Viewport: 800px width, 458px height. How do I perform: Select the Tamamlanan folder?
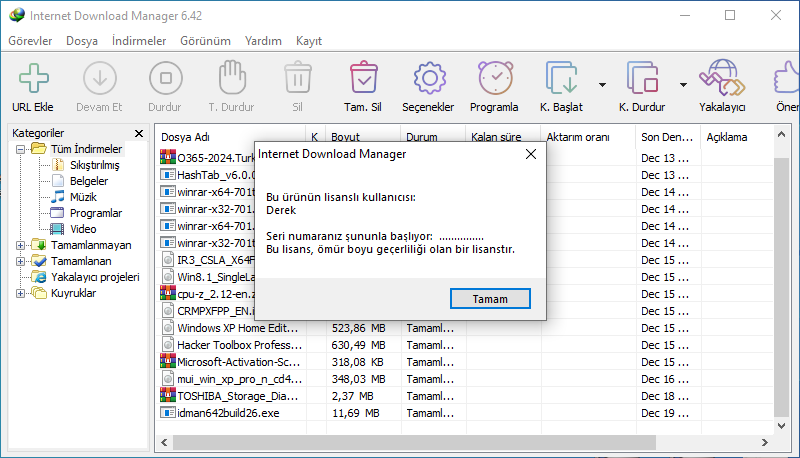pos(81,261)
